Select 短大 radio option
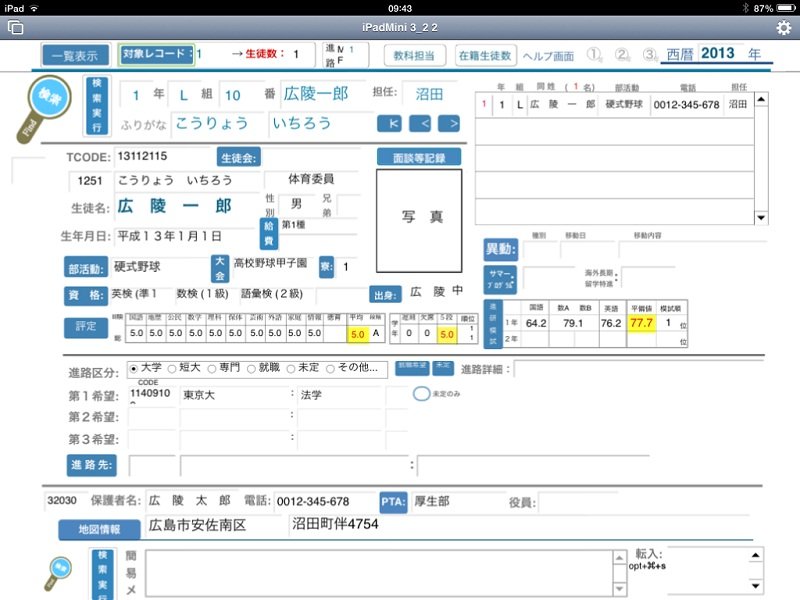The height and width of the screenshot is (600, 800). click(172, 368)
